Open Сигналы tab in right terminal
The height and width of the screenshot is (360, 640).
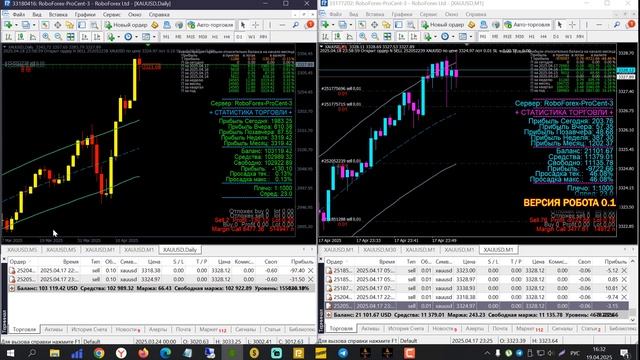tap(562, 329)
